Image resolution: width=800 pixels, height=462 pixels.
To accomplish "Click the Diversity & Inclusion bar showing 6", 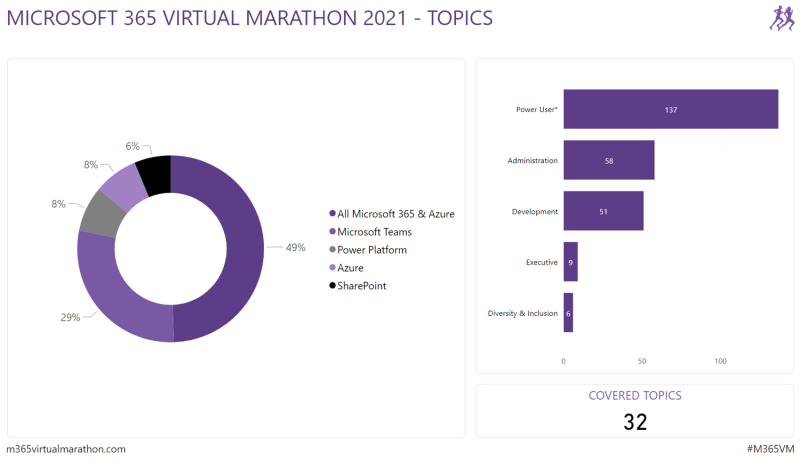I will tap(568, 313).
